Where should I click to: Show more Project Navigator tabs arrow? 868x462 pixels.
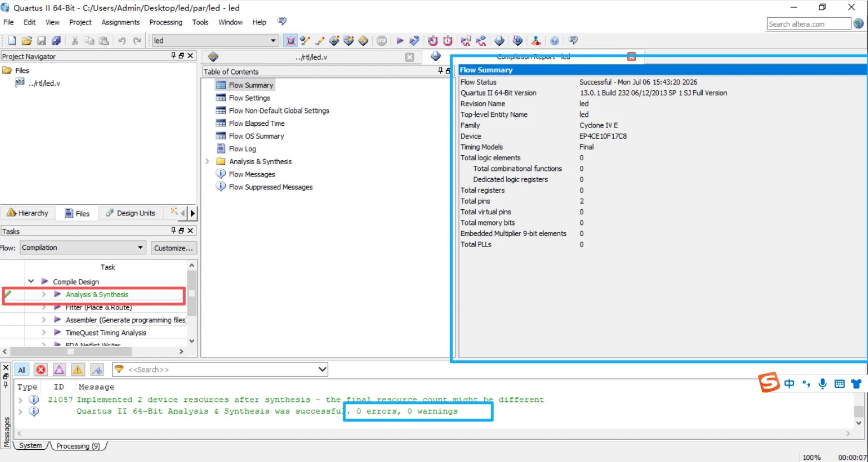193,213
